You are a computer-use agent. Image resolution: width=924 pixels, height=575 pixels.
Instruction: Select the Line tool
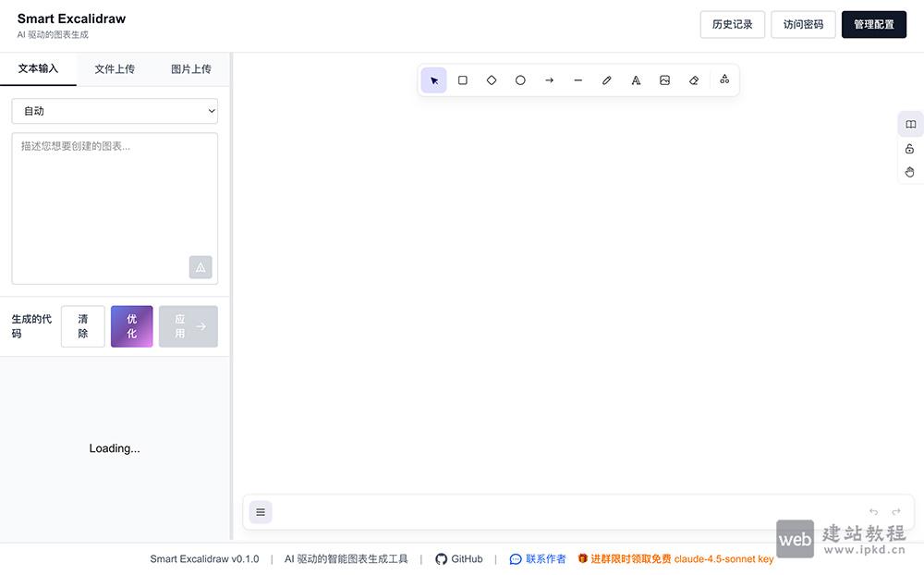coord(577,80)
